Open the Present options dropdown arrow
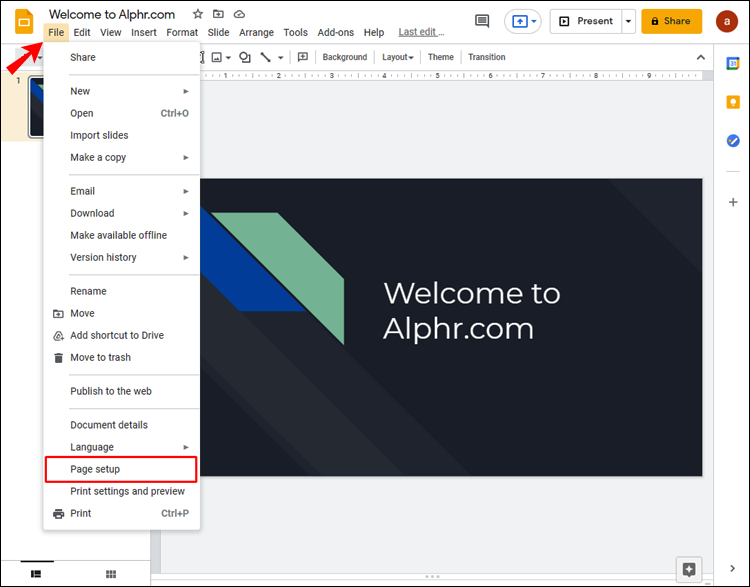 pyautogui.click(x=629, y=21)
